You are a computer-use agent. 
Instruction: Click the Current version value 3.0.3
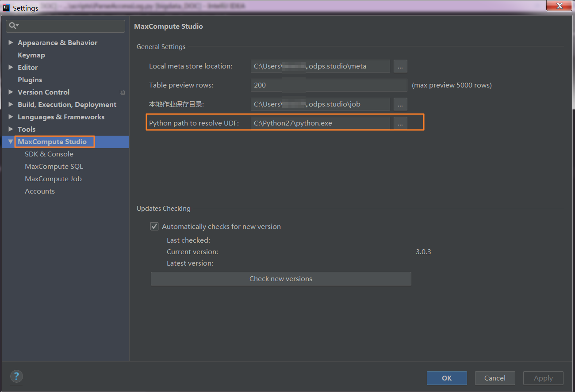point(423,252)
